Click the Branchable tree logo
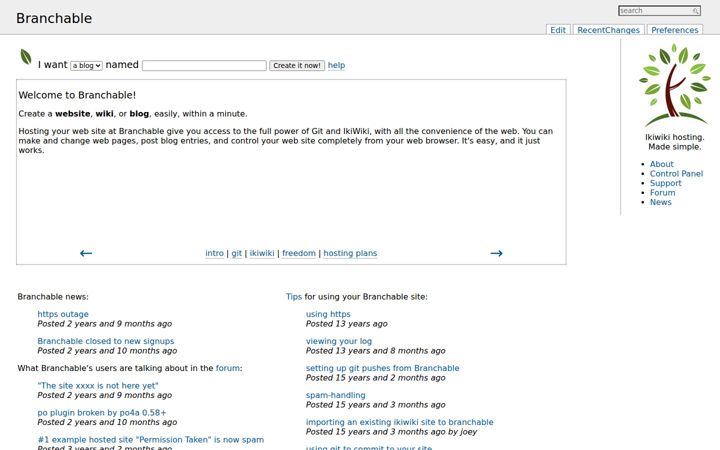The width and height of the screenshot is (720, 450). [x=675, y=85]
